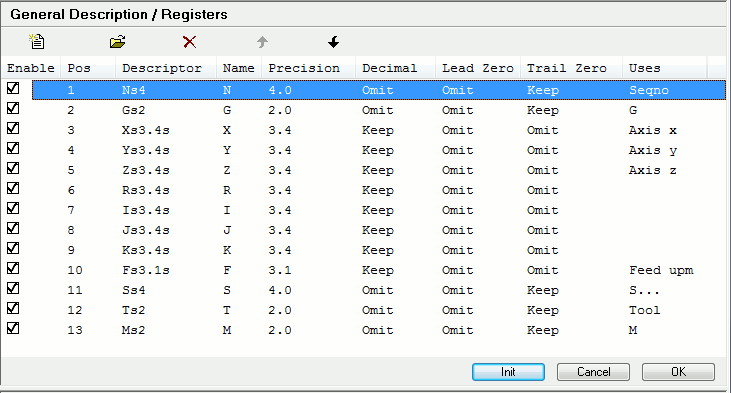Viewport: 731px width, 393px height.
Task: Toggle Enable checkbox for Ms2 row
Action: pos(13,328)
